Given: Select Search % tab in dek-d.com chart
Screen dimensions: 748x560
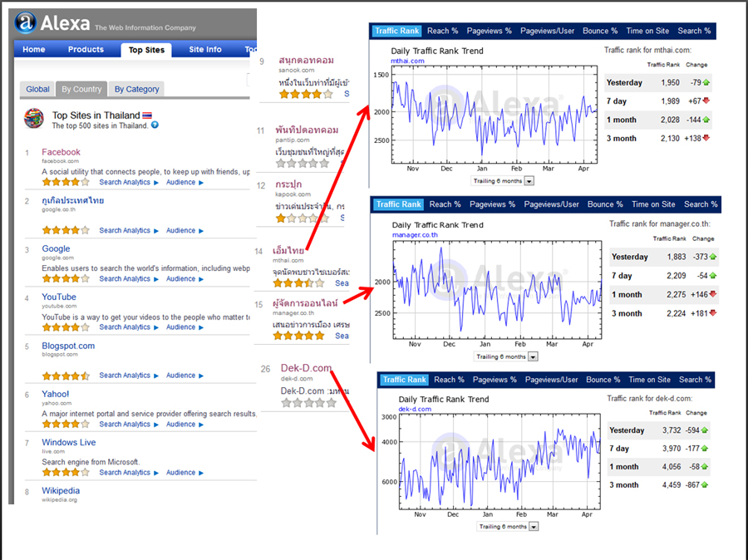Looking at the screenshot, I should coord(695,380).
